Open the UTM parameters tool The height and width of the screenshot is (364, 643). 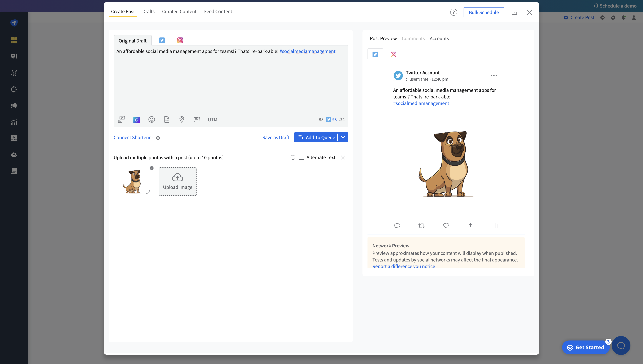[212, 119]
